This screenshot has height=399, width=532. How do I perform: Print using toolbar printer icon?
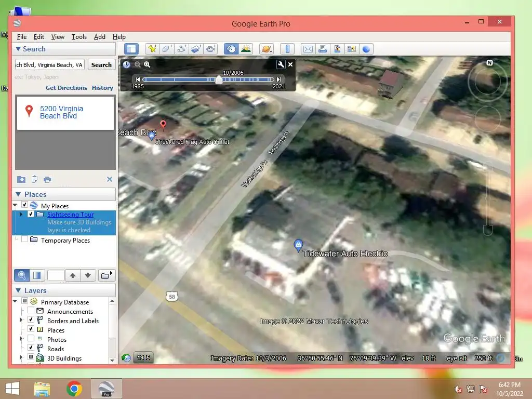pyautogui.click(x=323, y=49)
